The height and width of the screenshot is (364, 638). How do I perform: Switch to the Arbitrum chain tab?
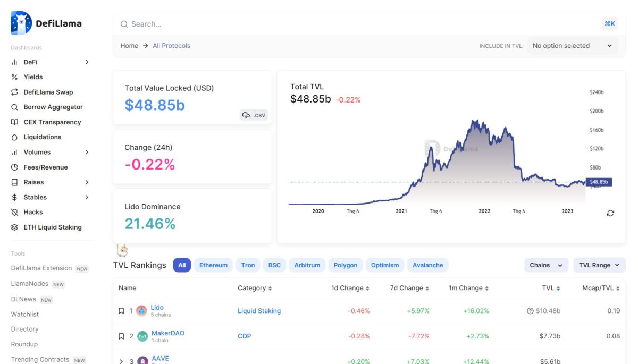pyautogui.click(x=307, y=265)
